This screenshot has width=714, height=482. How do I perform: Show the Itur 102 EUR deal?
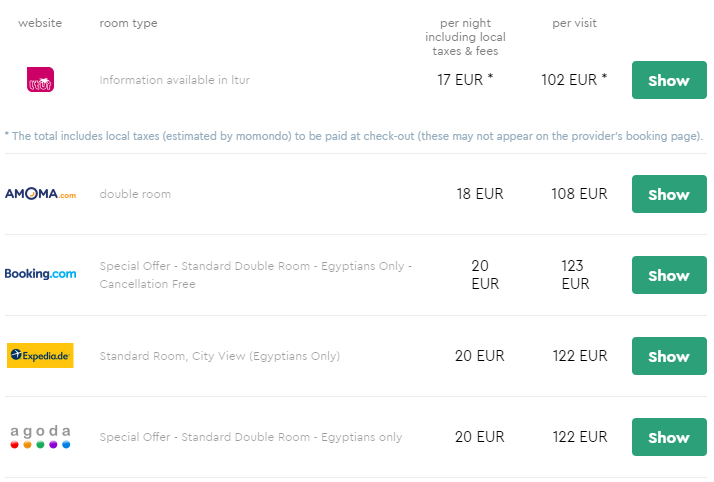pyautogui.click(x=669, y=80)
